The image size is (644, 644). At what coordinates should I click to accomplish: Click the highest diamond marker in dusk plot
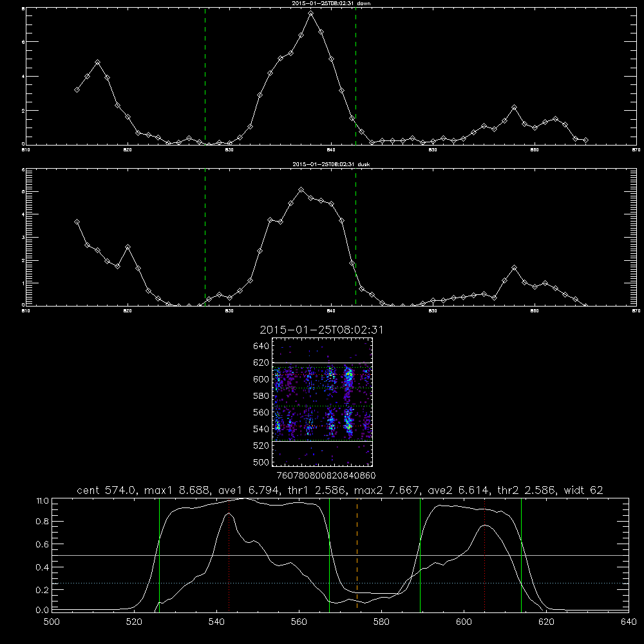coord(301,190)
